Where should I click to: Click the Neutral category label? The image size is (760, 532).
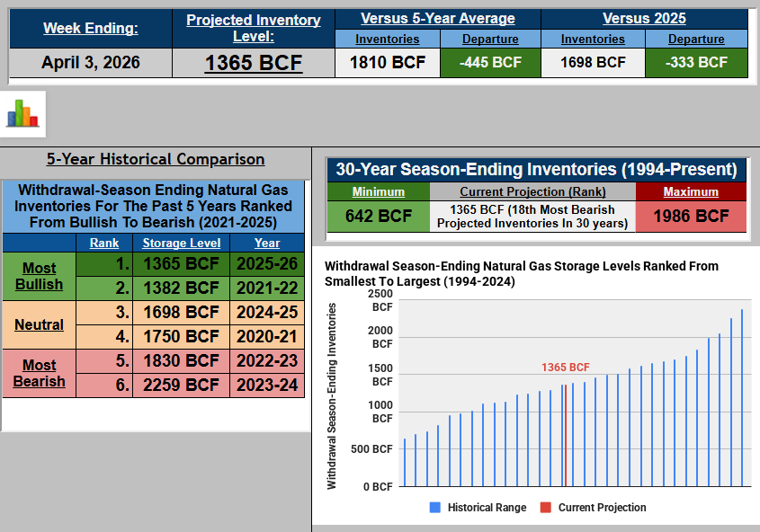(40, 324)
